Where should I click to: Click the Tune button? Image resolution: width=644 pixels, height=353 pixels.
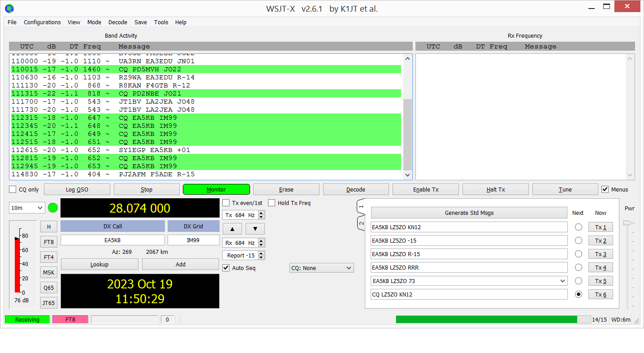pos(565,190)
